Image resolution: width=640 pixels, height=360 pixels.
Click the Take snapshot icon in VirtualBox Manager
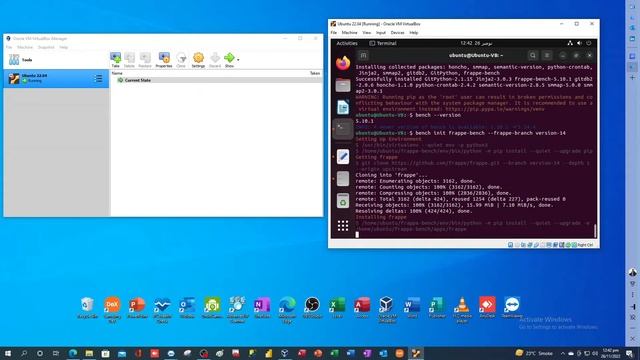[116, 60]
